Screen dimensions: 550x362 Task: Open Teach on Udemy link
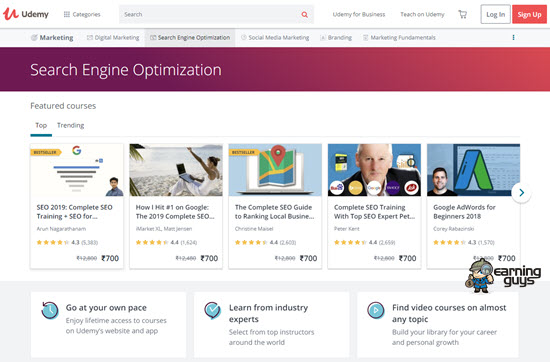[x=422, y=14]
